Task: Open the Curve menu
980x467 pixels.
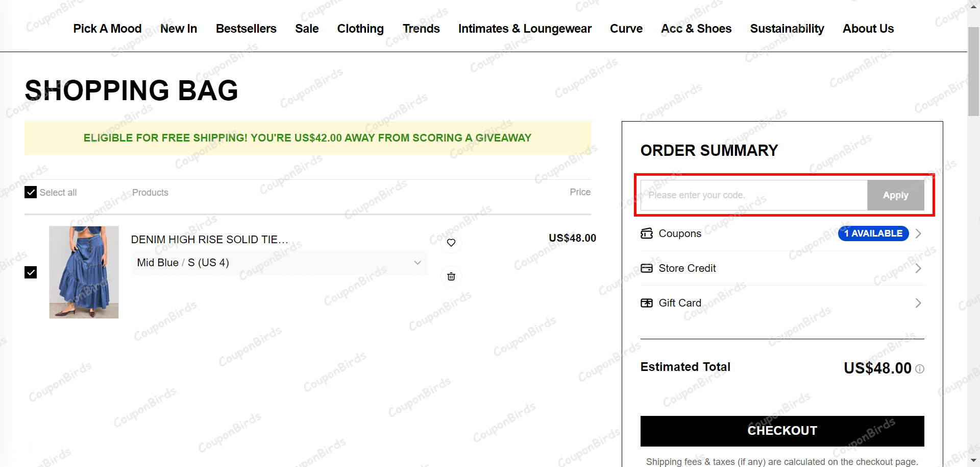Action: click(x=626, y=29)
